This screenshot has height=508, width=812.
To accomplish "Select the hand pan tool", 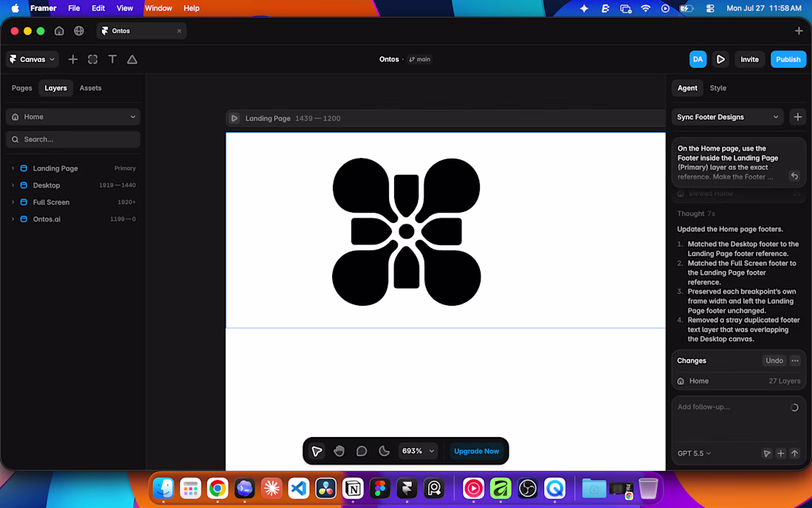I will point(340,451).
